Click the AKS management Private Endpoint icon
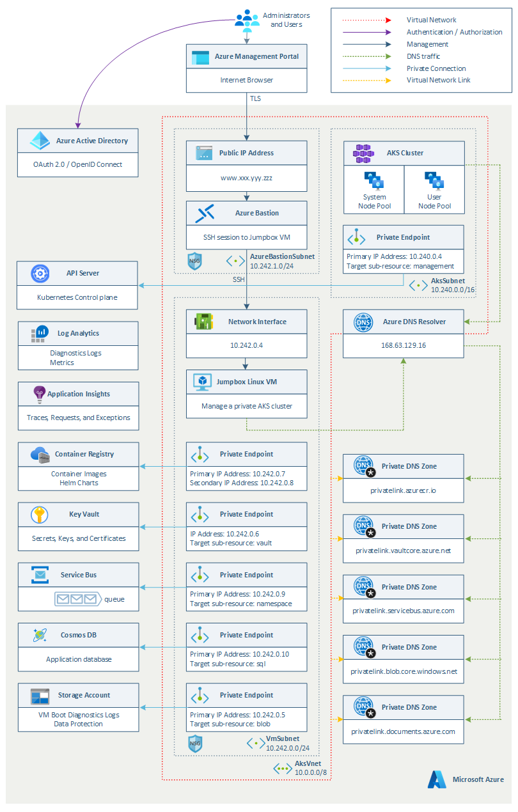The width and height of the screenshot is (518, 812). click(x=356, y=238)
